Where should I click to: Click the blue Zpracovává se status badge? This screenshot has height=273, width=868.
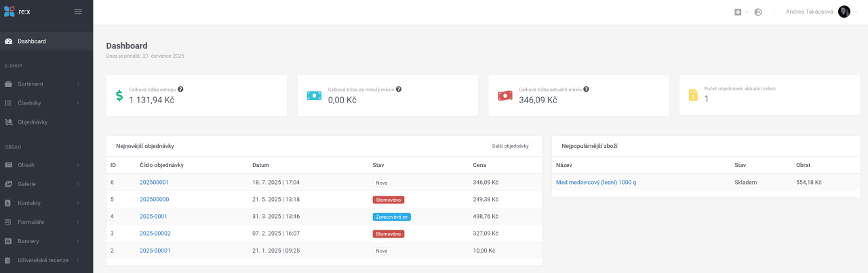(x=392, y=217)
